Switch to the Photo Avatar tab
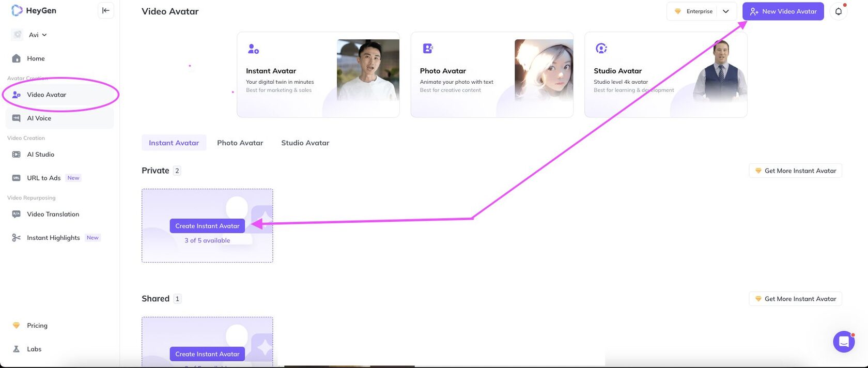 pos(240,143)
